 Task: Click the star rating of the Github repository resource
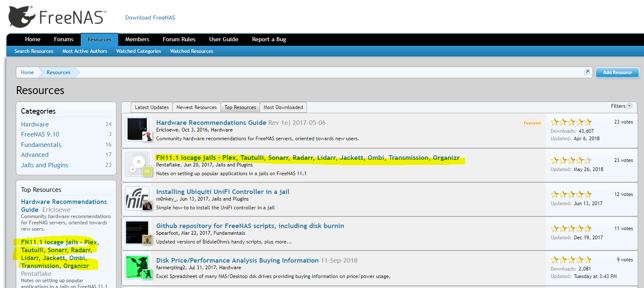coord(571,228)
